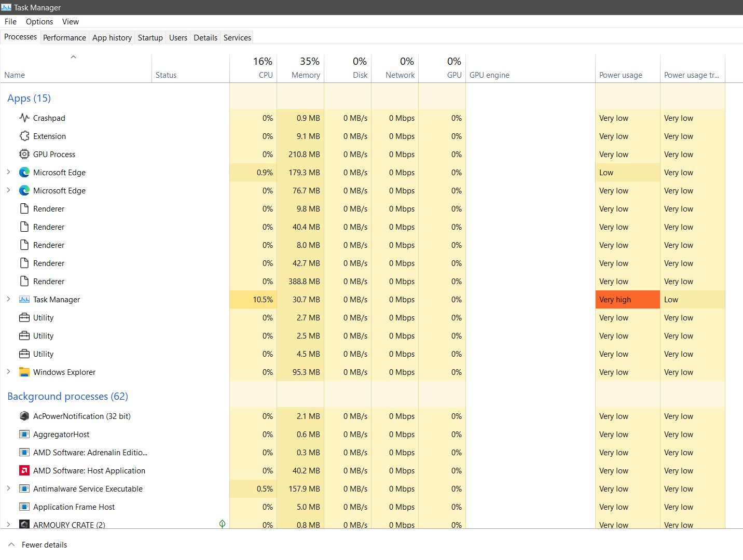Switch to the App history tab
This screenshot has height=560, width=743.
pyautogui.click(x=112, y=37)
